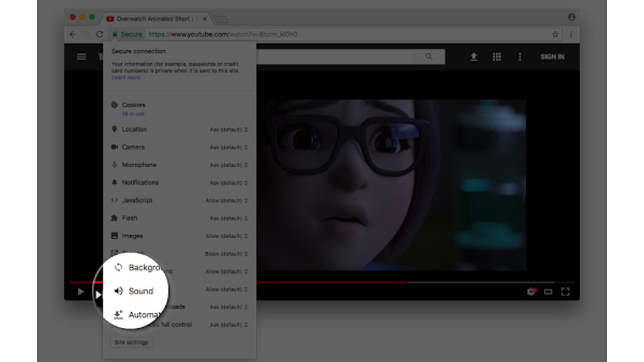Click the Camera icon in permissions list
Viewport: 644px width, 362px height.
click(114, 147)
